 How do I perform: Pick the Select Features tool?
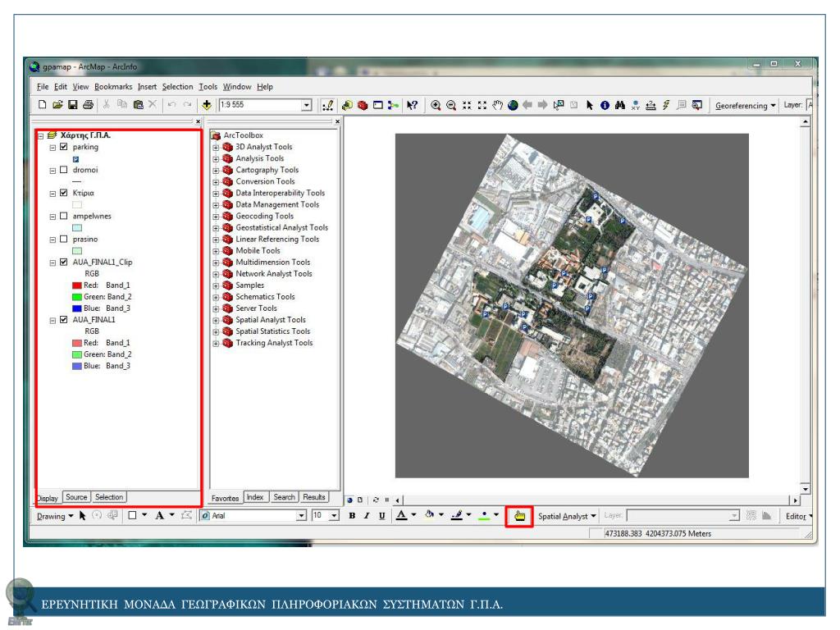[559, 106]
